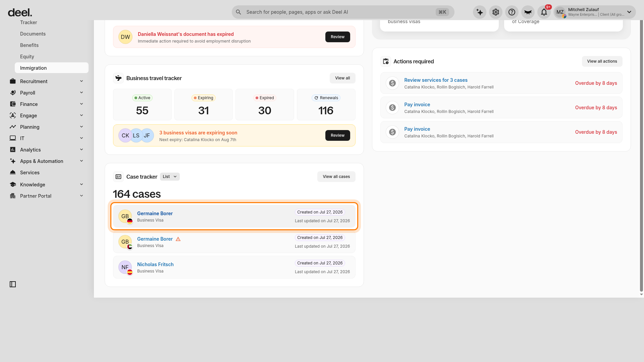
Task: Select Immigration in the sidebar
Action: 52,68
